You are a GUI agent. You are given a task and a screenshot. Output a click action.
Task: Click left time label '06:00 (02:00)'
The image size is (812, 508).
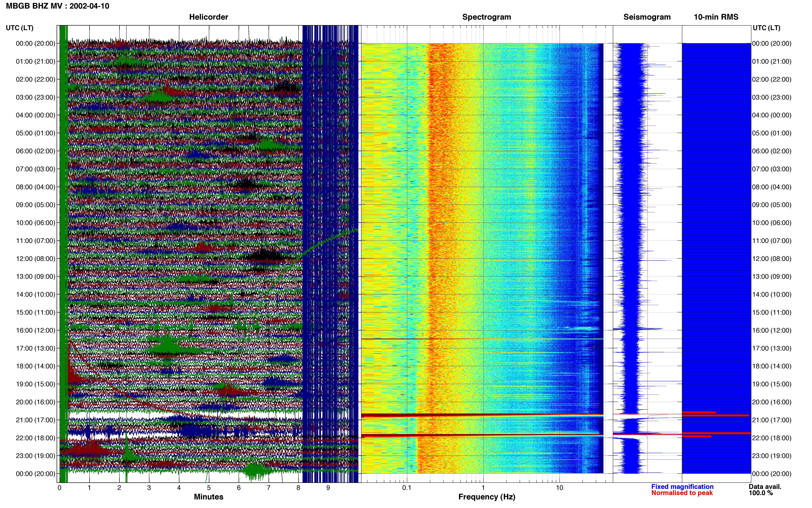point(36,151)
